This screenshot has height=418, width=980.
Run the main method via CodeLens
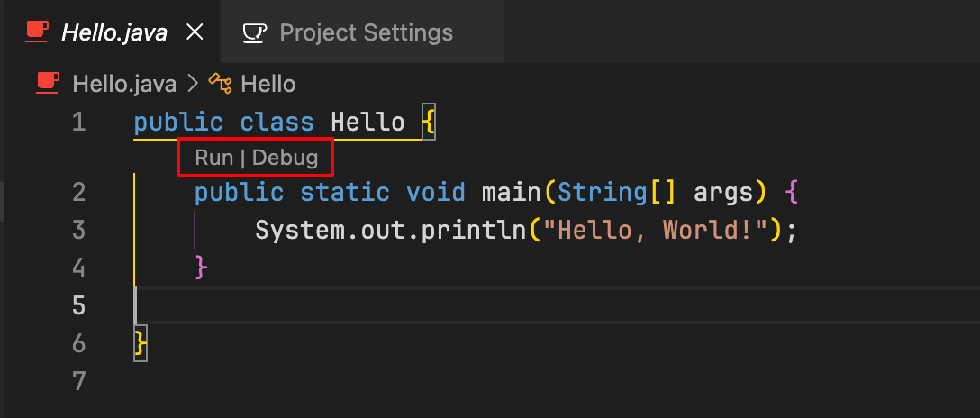click(x=213, y=158)
